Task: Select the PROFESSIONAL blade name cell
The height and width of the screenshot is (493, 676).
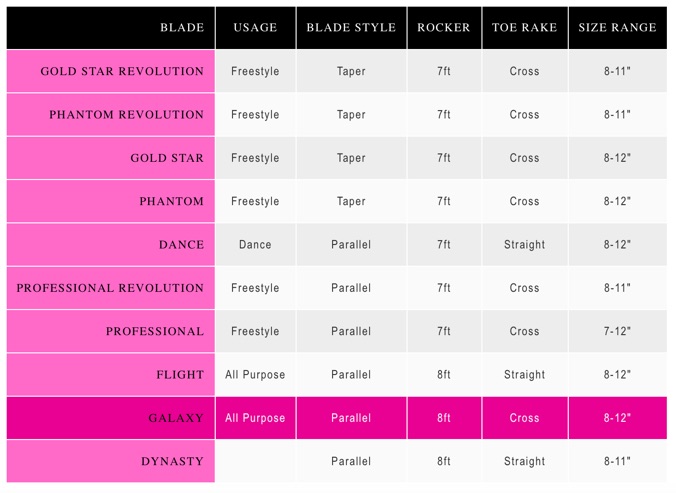Action: 111,331
